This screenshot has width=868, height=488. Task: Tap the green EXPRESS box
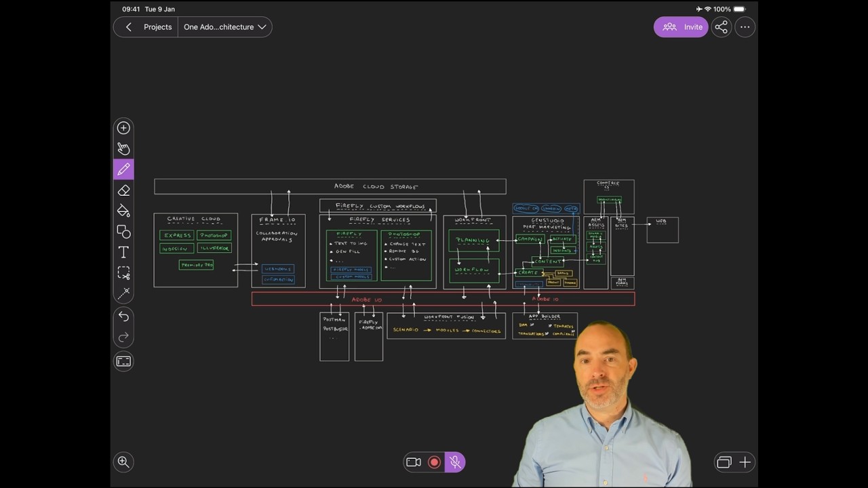point(177,235)
